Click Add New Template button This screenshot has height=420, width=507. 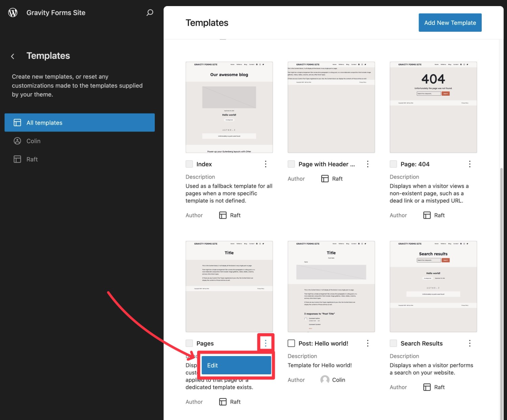450,23
